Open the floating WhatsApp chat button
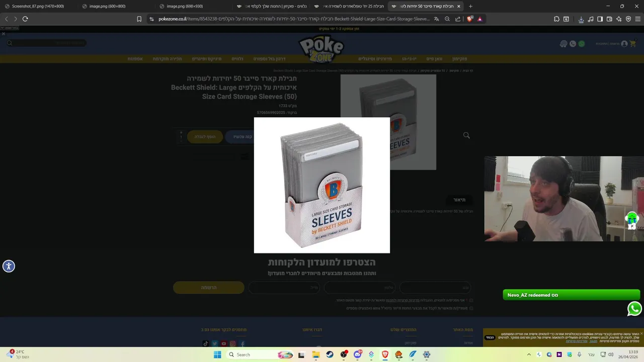644x362 pixels. 634,309
